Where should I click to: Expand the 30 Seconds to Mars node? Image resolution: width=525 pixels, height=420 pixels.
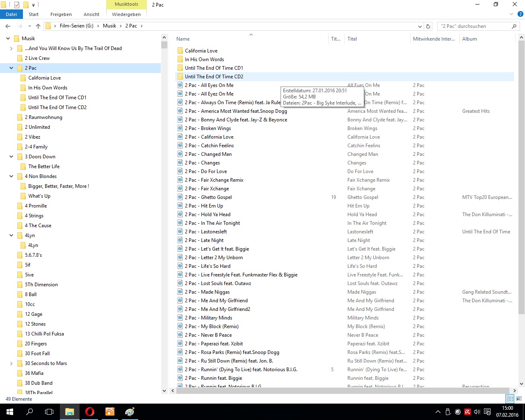(x=11, y=363)
